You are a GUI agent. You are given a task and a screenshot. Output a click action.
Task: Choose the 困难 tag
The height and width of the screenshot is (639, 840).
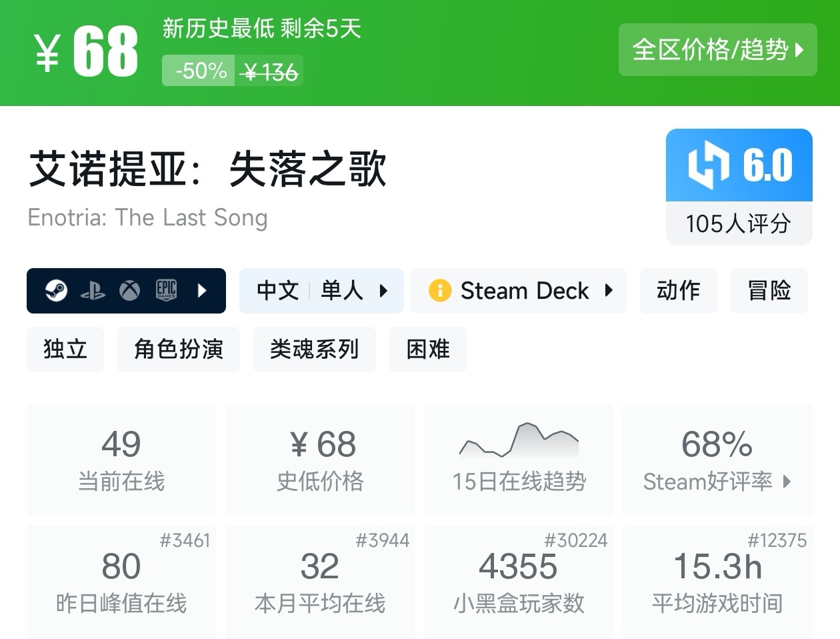(427, 350)
